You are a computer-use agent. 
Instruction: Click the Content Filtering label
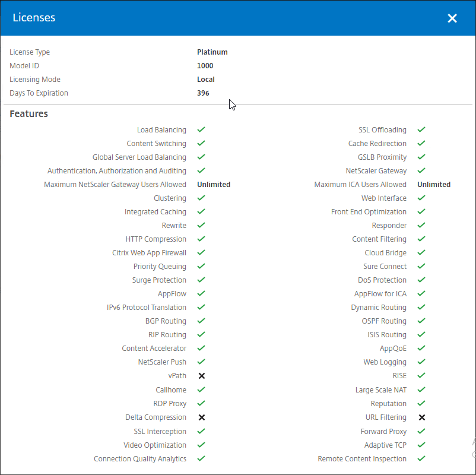(x=379, y=239)
